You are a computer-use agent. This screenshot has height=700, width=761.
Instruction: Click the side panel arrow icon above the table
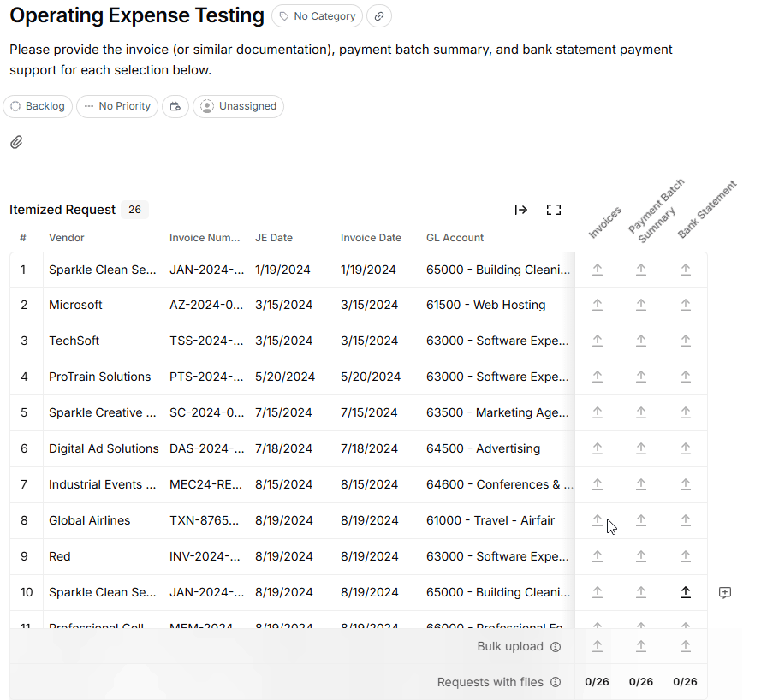(521, 210)
